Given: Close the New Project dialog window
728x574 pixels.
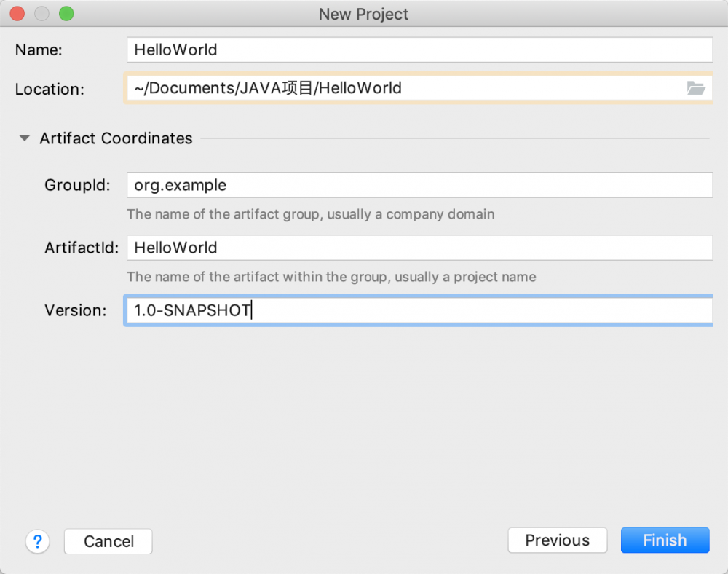Looking at the screenshot, I should coord(17,14).
